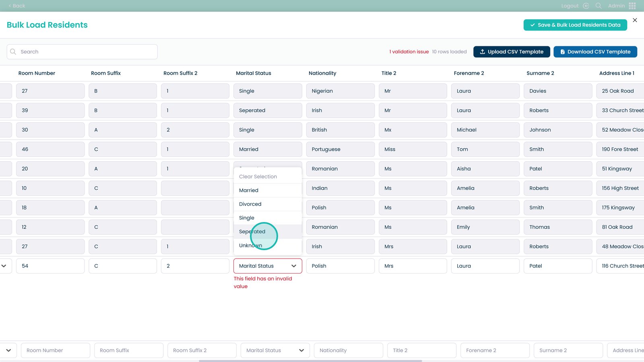Click the 1 validation issue text

(409, 52)
